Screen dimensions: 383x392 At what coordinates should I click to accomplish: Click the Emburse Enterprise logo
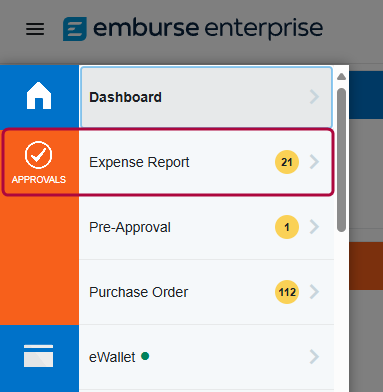pos(193,29)
